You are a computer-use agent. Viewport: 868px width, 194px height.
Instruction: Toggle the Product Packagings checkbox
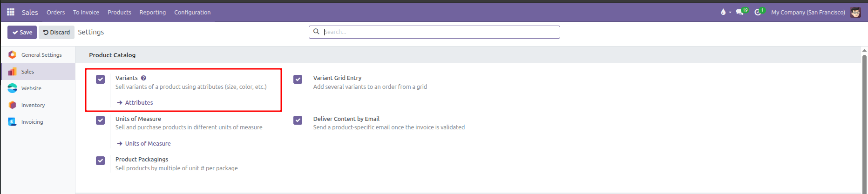(x=101, y=161)
